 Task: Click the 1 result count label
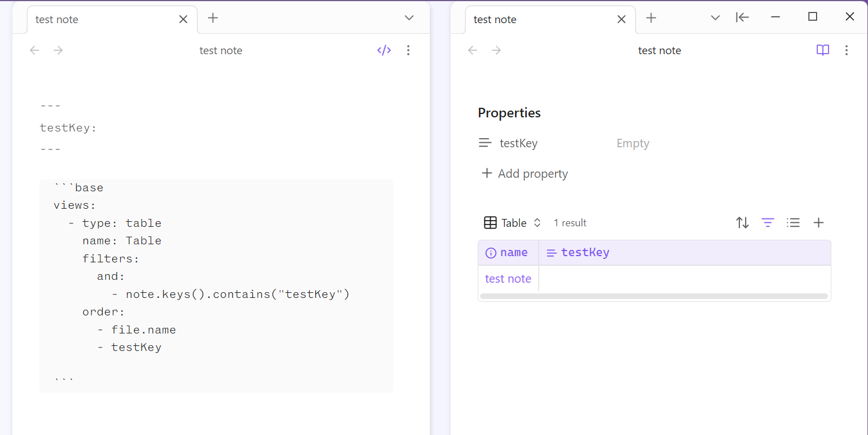point(570,223)
